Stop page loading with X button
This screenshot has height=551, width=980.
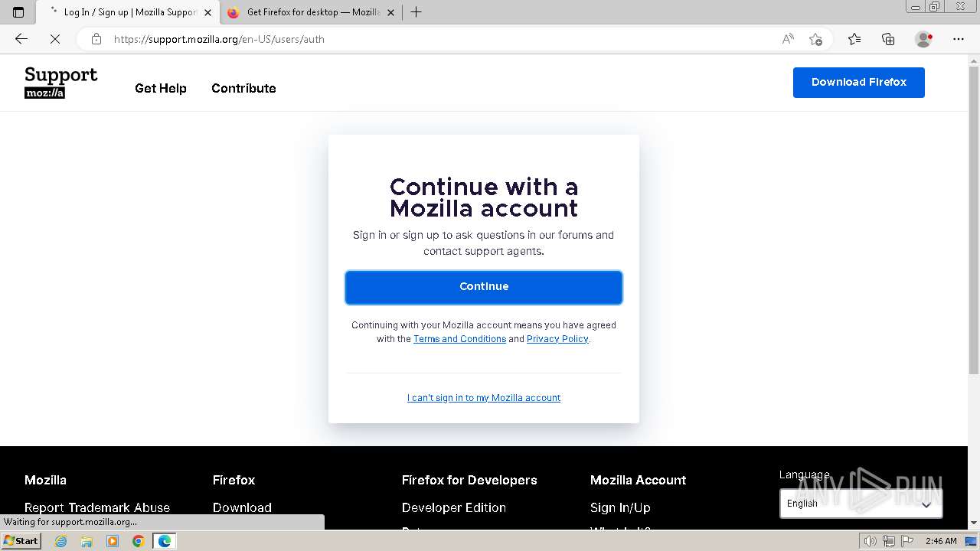[55, 39]
